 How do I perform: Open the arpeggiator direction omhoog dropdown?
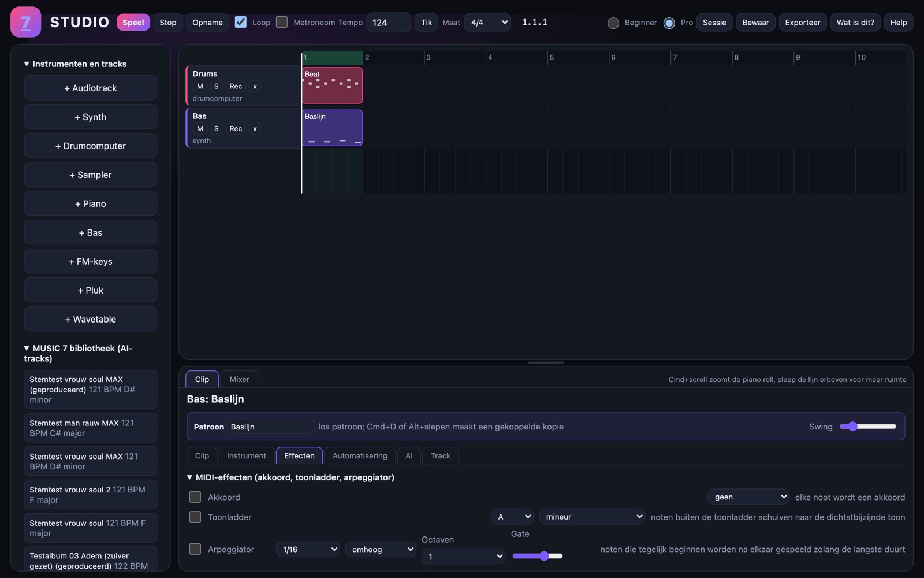coord(381,549)
